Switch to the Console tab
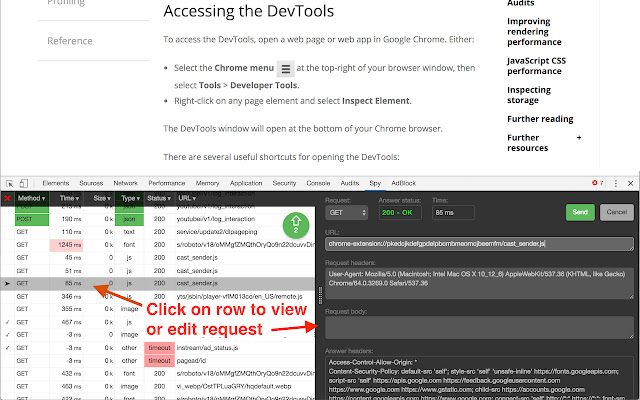Screen dimensions: 640x400 pos(318,183)
